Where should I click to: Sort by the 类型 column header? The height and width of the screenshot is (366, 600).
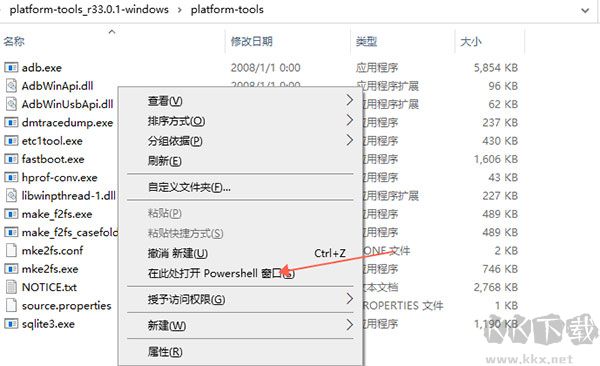tap(366, 41)
